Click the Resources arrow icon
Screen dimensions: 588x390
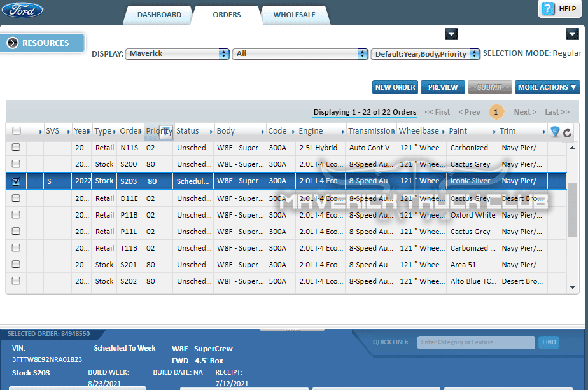click(12, 43)
